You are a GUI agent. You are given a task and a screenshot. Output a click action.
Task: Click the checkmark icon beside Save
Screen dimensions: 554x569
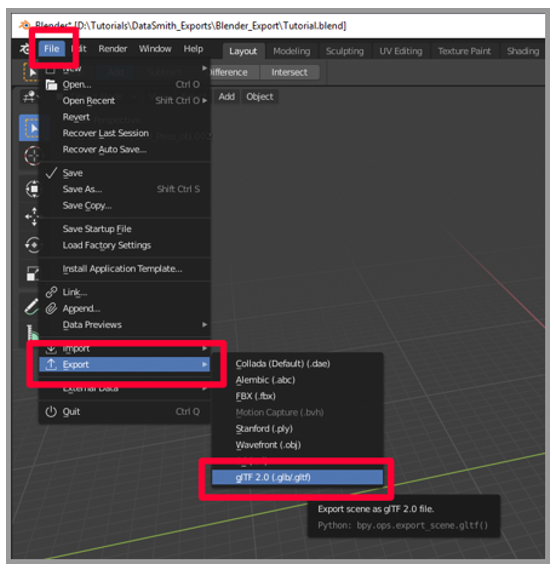(51, 173)
